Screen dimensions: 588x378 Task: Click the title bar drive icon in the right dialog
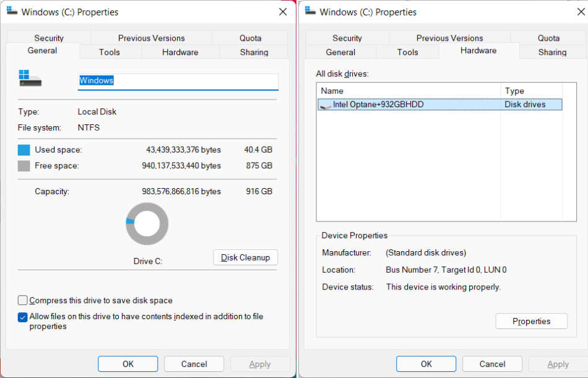click(x=311, y=12)
